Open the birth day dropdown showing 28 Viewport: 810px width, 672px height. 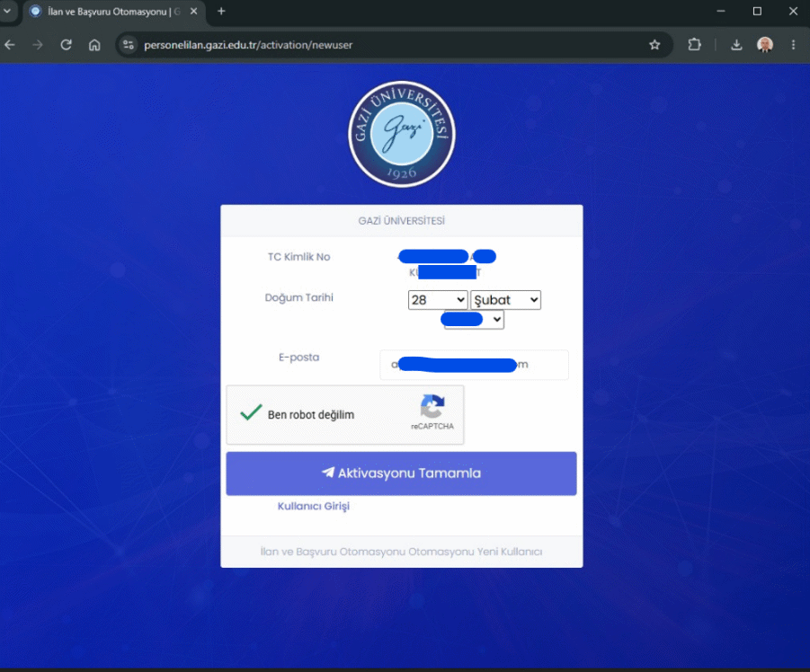pos(438,300)
